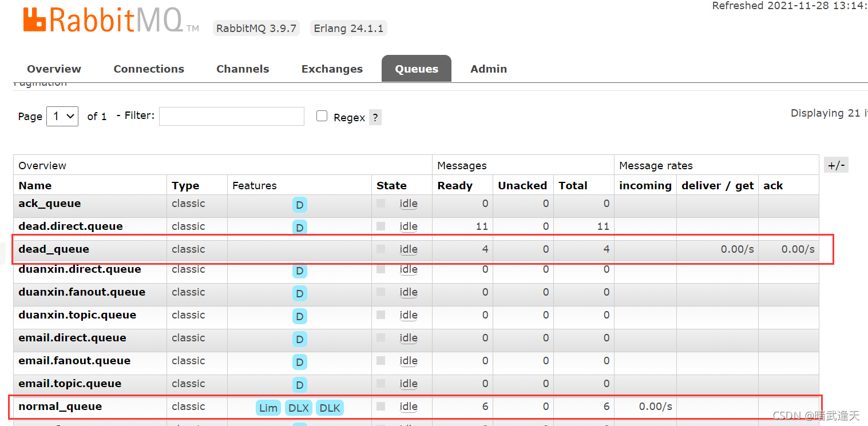Click Ready count 11 for dead.direct.queue

[482, 226]
